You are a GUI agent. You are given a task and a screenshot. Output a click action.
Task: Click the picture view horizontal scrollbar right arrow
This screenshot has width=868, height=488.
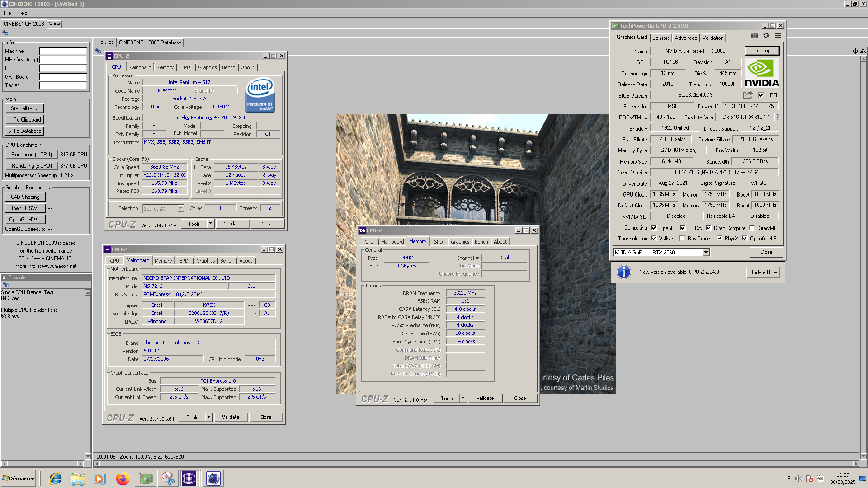coord(855,464)
